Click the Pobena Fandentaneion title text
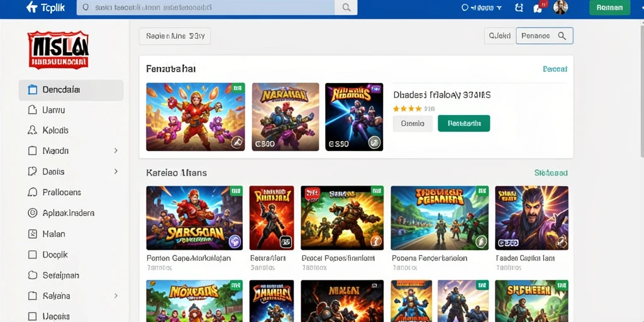 pyautogui.click(x=429, y=258)
